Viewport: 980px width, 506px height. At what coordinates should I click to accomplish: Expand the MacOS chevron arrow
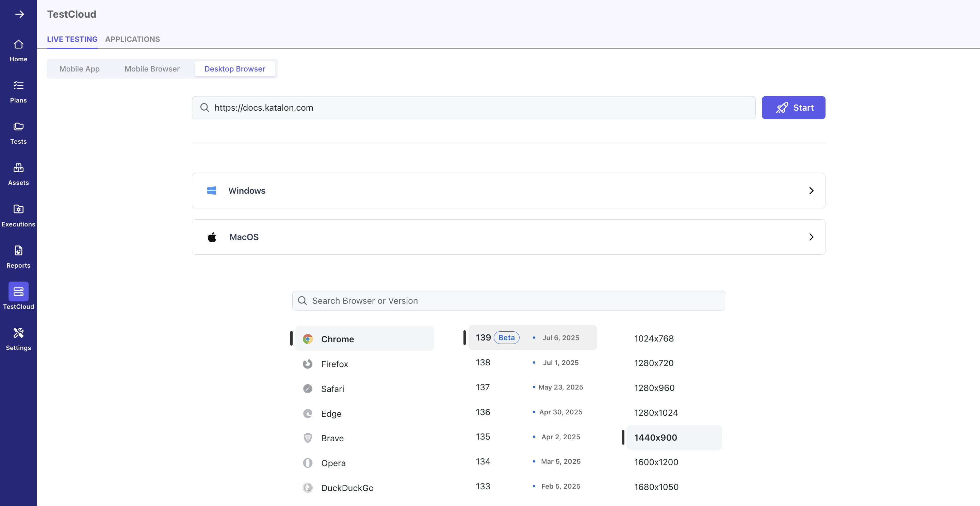point(811,237)
